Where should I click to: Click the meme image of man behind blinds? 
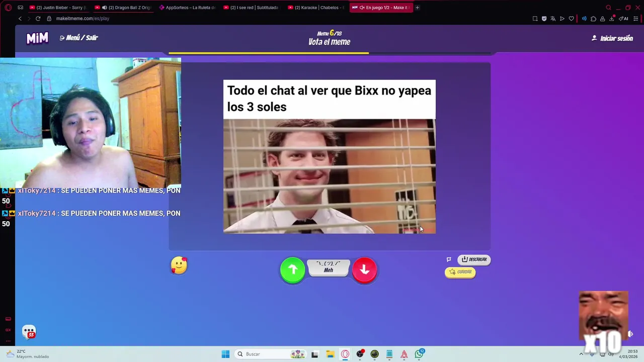click(x=329, y=176)
